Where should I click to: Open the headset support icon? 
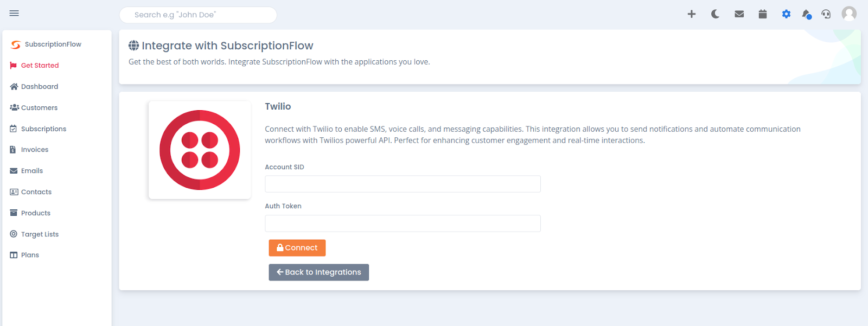tap(826, 14)
